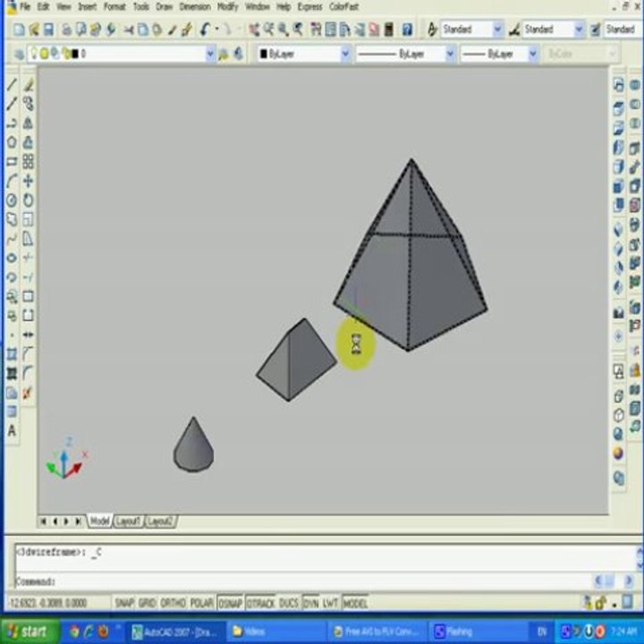The image size is (644, 644).
Task: Click the Plot (print) icon
Action: coord(66,30)
